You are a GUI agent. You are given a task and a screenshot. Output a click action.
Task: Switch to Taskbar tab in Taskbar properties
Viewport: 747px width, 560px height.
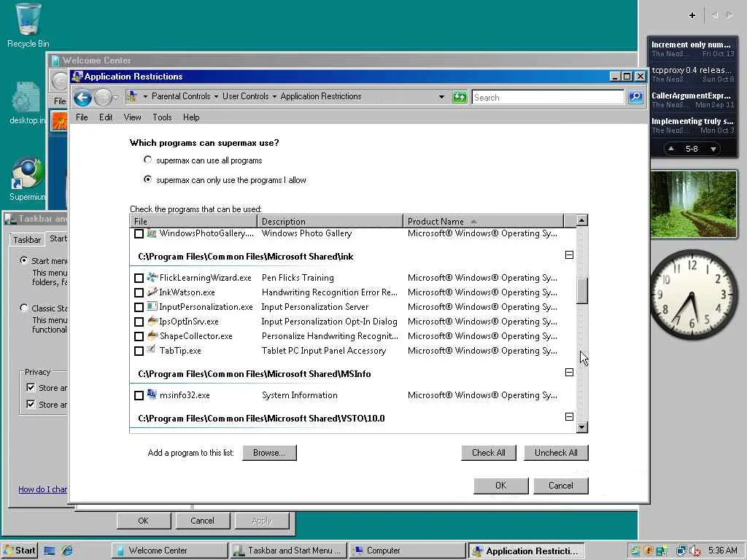(27, 239)
